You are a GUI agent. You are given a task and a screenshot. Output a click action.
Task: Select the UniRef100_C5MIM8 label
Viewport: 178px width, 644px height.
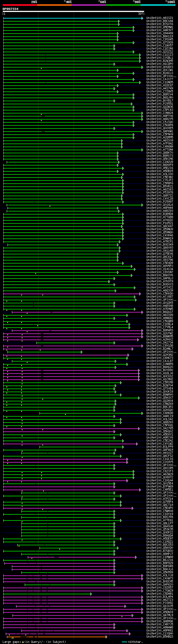(x=160, y=383)
